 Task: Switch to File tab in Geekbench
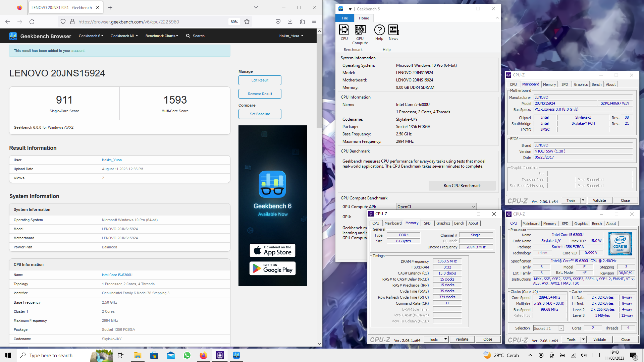(345, 18)
